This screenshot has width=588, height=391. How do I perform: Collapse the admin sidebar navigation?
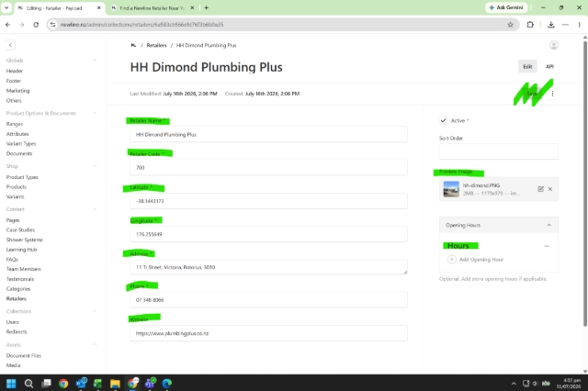[x=10, y=45]
